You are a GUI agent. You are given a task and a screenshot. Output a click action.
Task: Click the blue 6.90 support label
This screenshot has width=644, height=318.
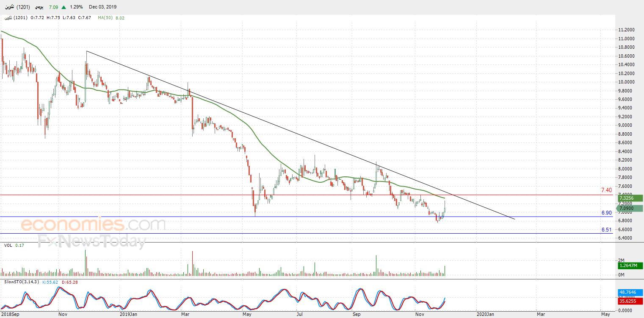606,212
